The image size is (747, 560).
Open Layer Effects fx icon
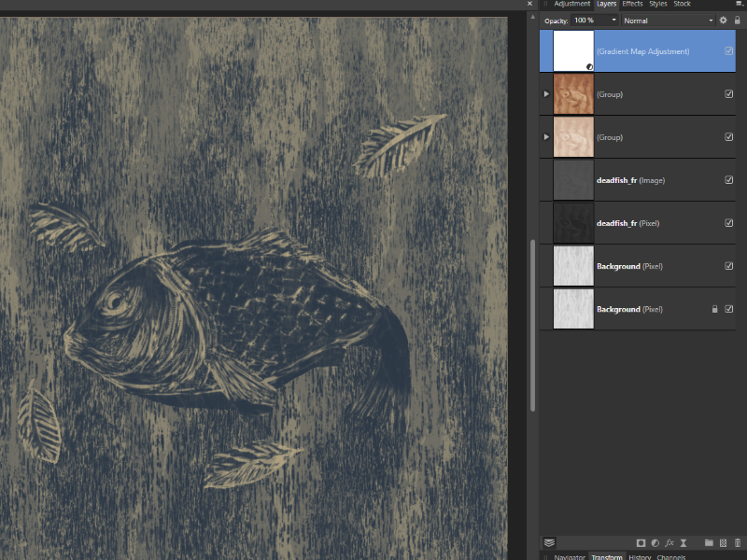point(669,543)
